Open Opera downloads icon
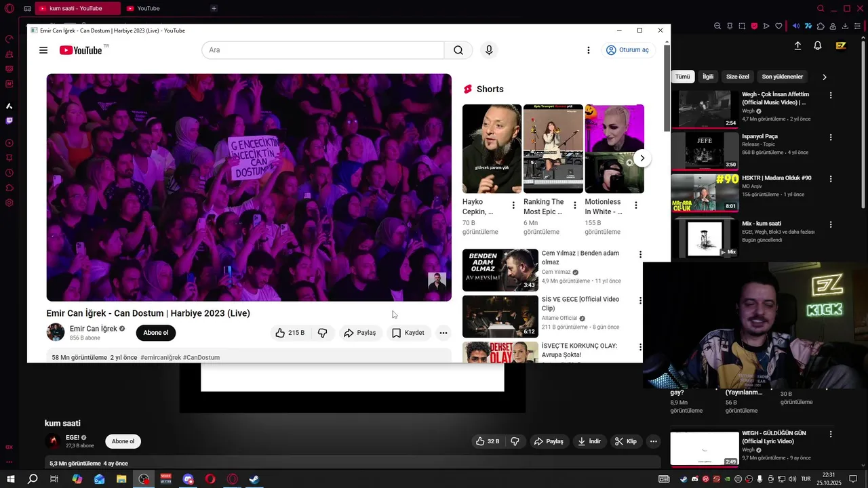 click(845, 26)
